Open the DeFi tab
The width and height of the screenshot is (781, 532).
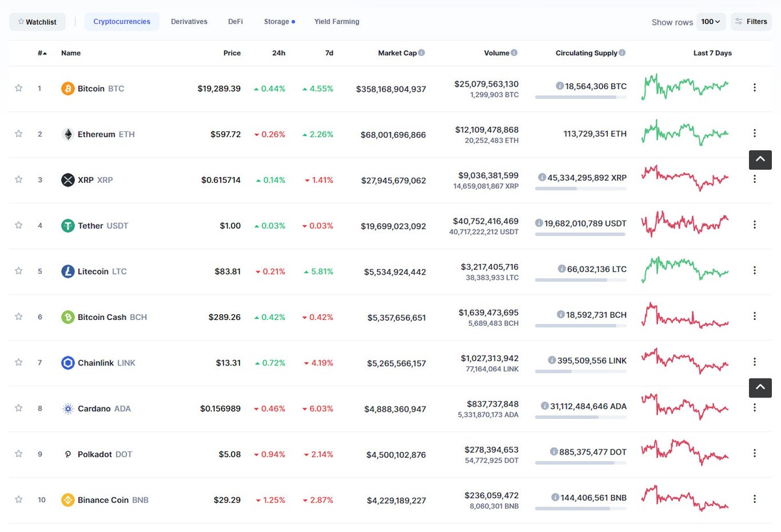(x=235, y=21)
